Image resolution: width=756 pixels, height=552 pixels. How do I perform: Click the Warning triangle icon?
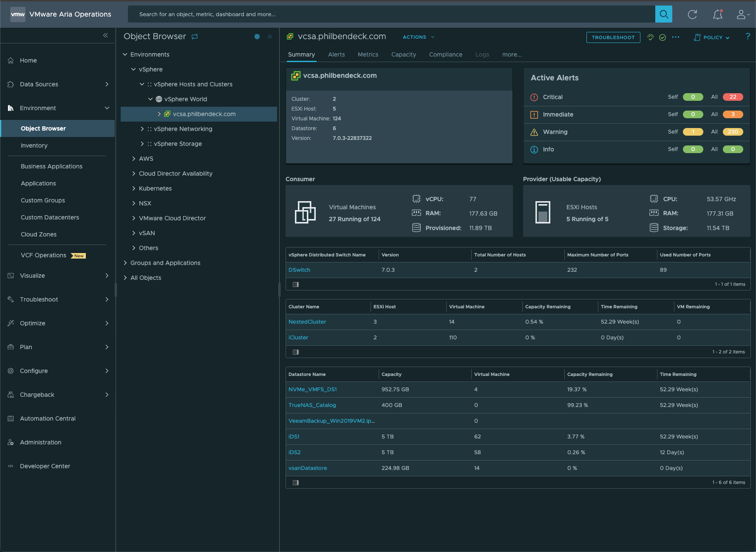(x=534, y=132)
